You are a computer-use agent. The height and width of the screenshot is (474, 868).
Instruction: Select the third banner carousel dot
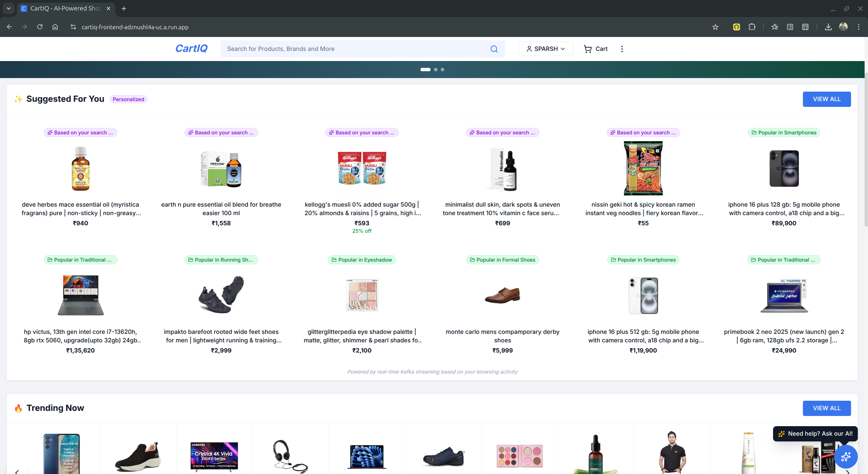[x=442, y=70]
